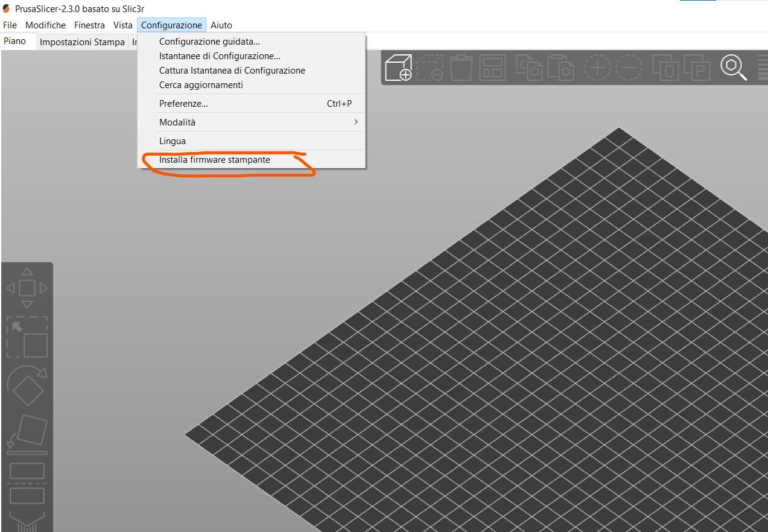Image resolution: width=768 pixels, height=532 pixels.
Task: Click the Search magnifier toolbar icon
Action: tap(733, 68)
